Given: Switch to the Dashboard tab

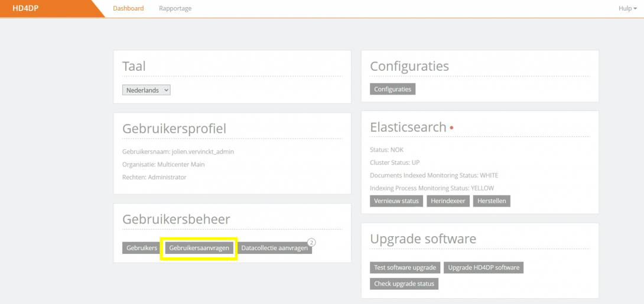Looking at the screenshot, I should click(x=128, y=8).
